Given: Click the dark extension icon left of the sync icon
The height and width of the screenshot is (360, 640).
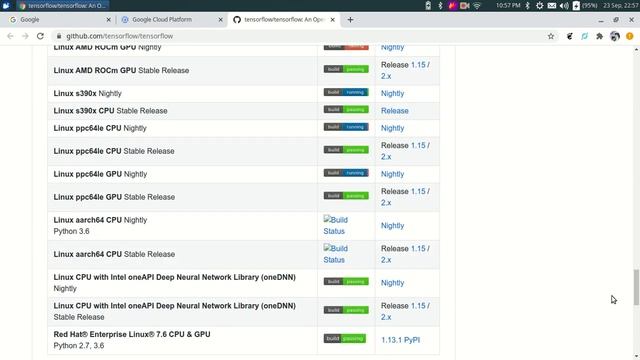Looking at the screenshot, I should pos(570,36).
